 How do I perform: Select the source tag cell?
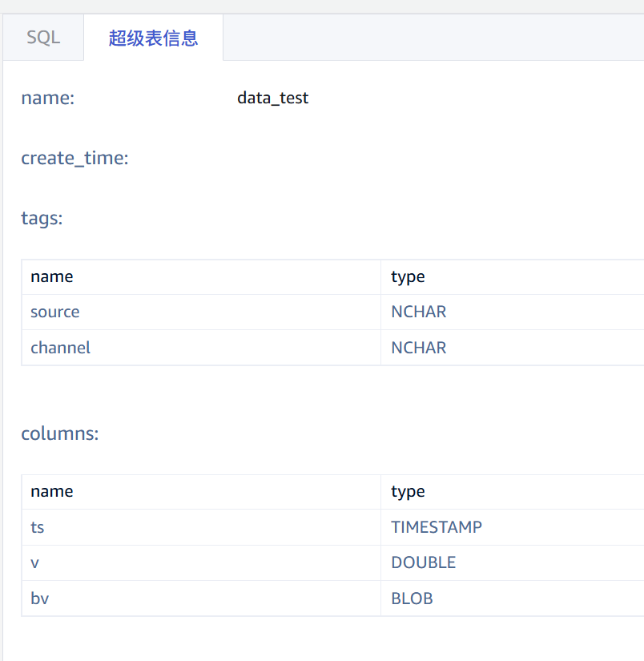click(54, 312)
